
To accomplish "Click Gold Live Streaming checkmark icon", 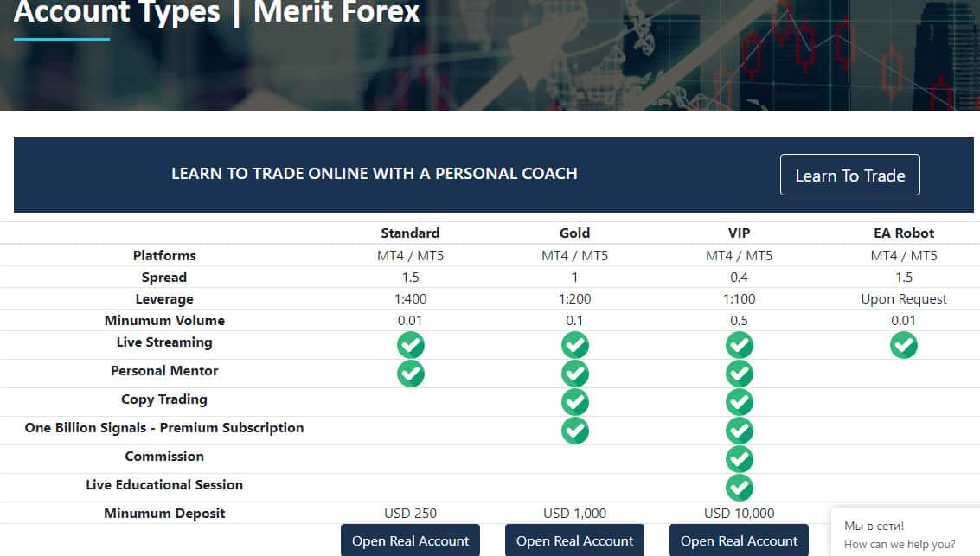I will coord(575,345).
